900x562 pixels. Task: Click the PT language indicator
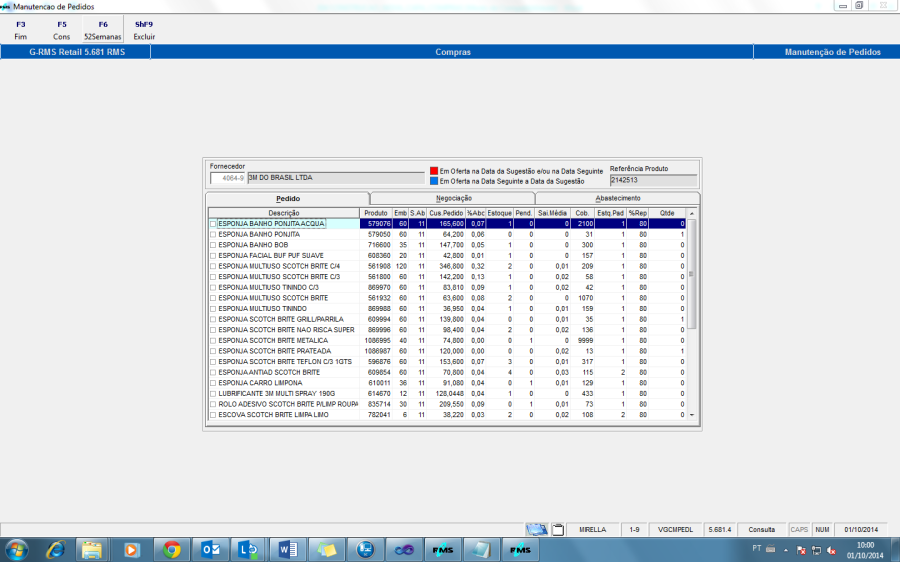757,548
